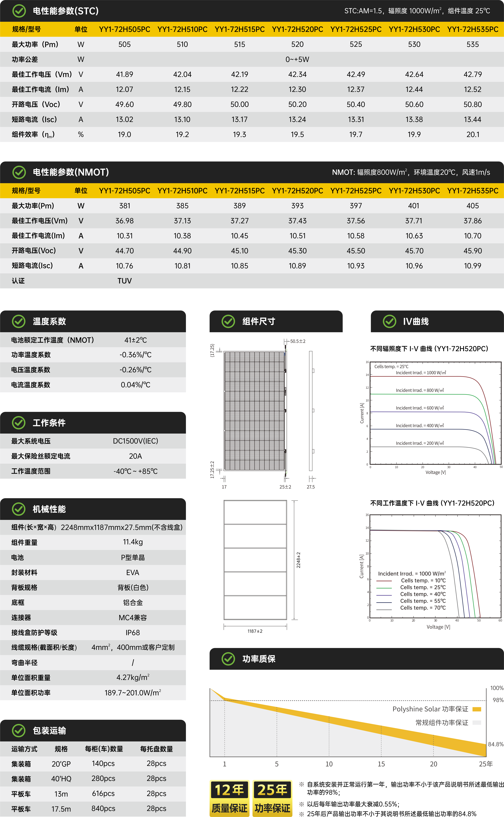Click the grey 常规组件功率保证 legend swatch
The image size is (504, 817).
[x=477, y=723]
